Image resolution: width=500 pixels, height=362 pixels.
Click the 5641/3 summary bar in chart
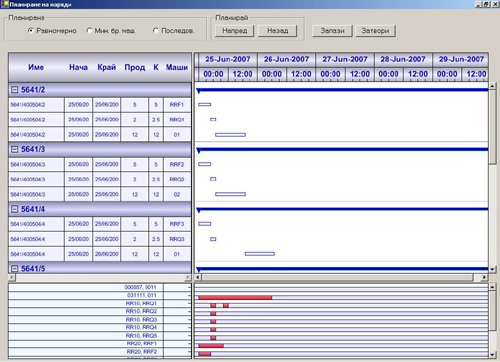[x=342, y=150]
